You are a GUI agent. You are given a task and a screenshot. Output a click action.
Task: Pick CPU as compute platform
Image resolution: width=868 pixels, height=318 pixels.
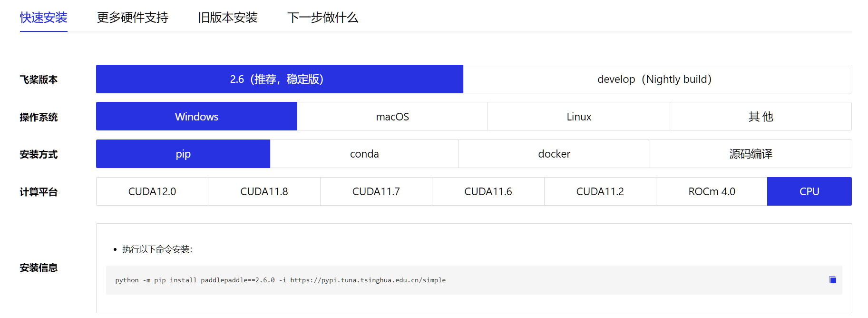click(809, 191)
